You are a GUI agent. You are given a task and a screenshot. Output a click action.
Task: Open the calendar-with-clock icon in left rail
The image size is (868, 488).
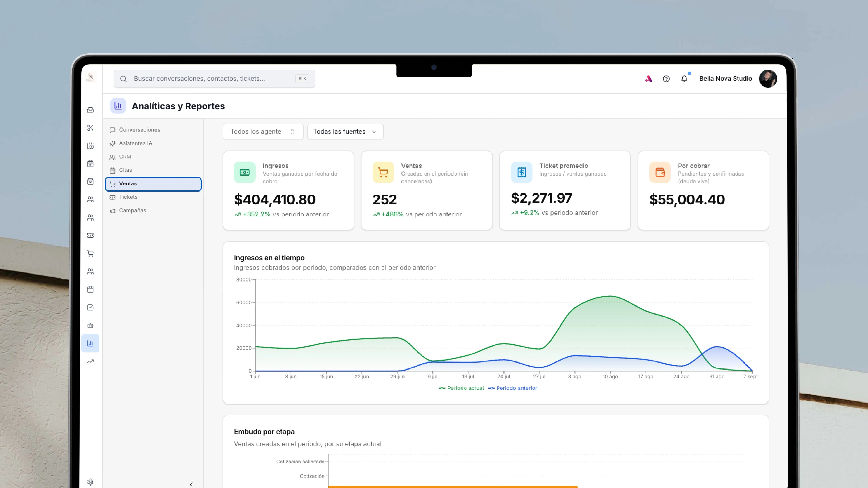(x=90, y=146)
